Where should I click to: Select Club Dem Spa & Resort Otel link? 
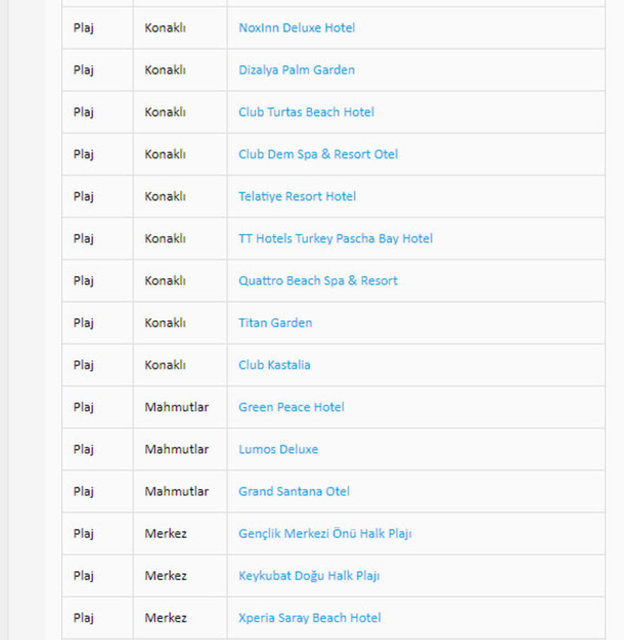coord(318,154)
